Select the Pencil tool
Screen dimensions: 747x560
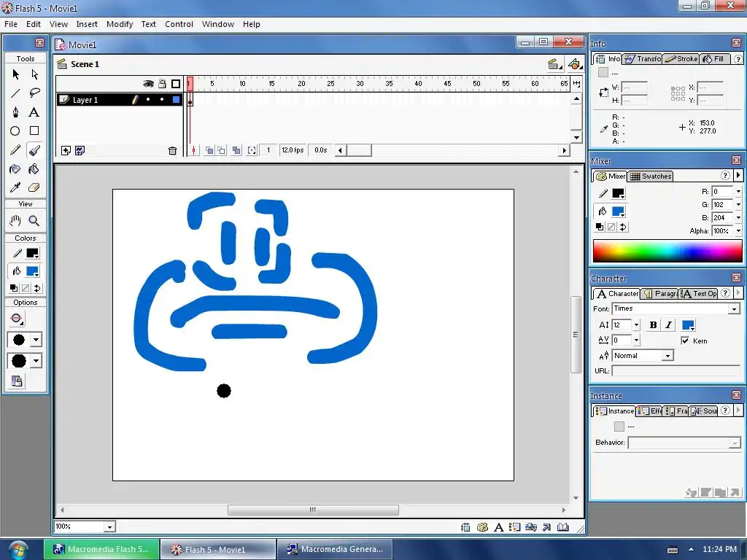[x=15, y=150]
